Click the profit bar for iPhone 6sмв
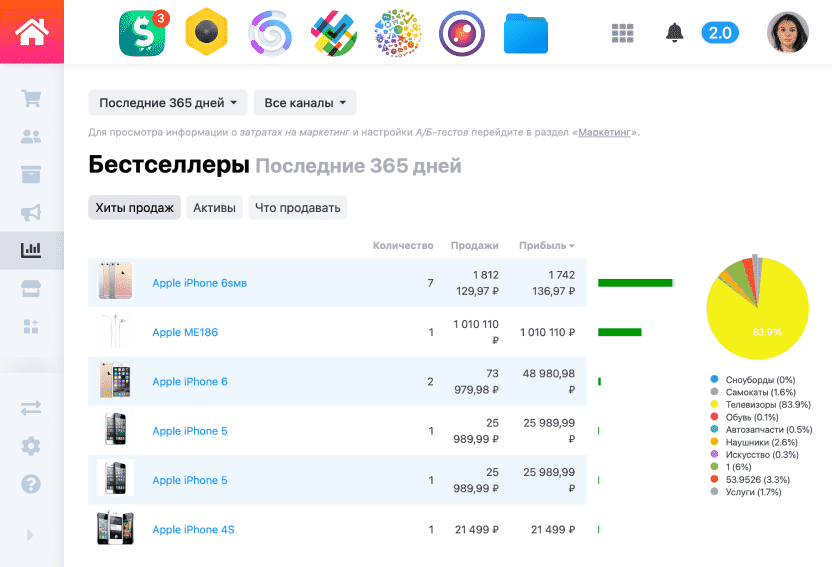The image size is (833, 567). pos(635,283)
